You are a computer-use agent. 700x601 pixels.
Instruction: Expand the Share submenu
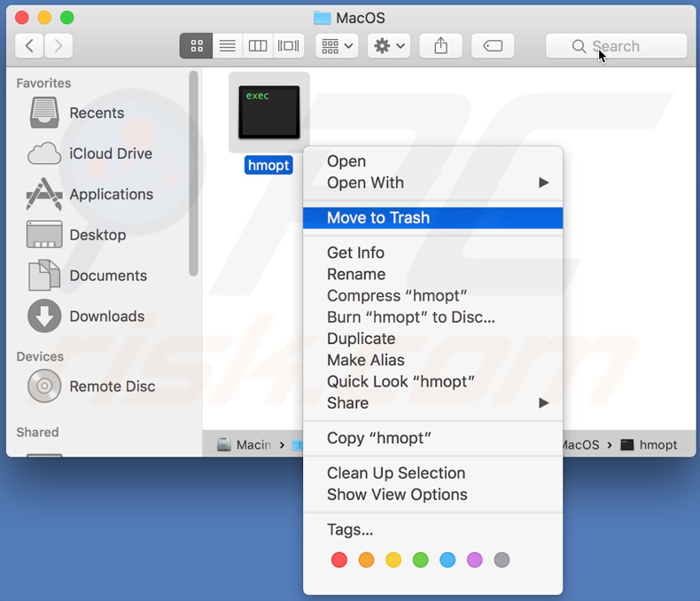pyautogui.click(x=432, y=402)
